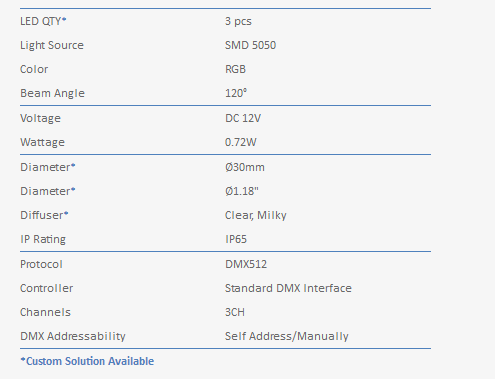Viewport: 495px width, 379px height.
Task: Select the DMX Addressability label
Action: pyautogui.click(x=73, y=336)
